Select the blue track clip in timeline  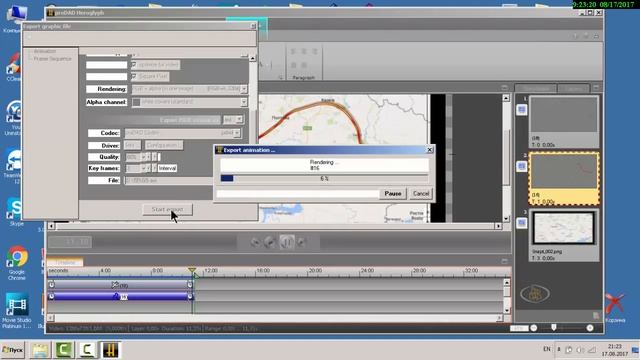pos(120,296)
